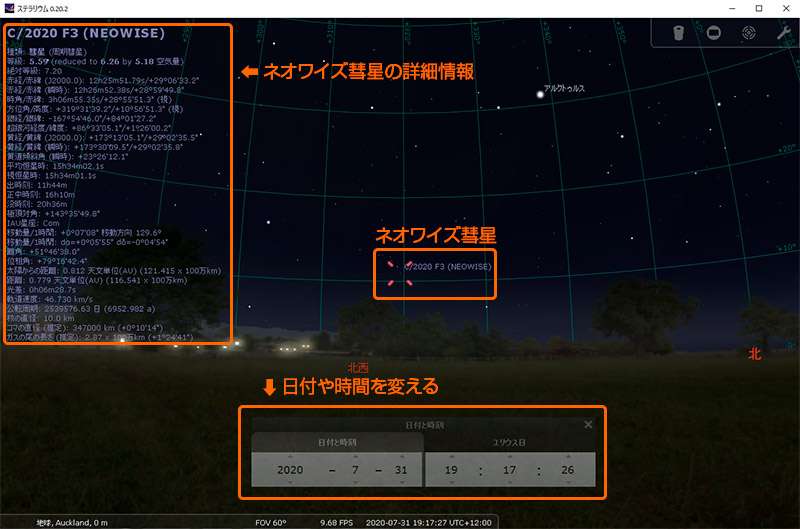Decrease the seconds 26 with down arrow

click(x=568, y=482)
